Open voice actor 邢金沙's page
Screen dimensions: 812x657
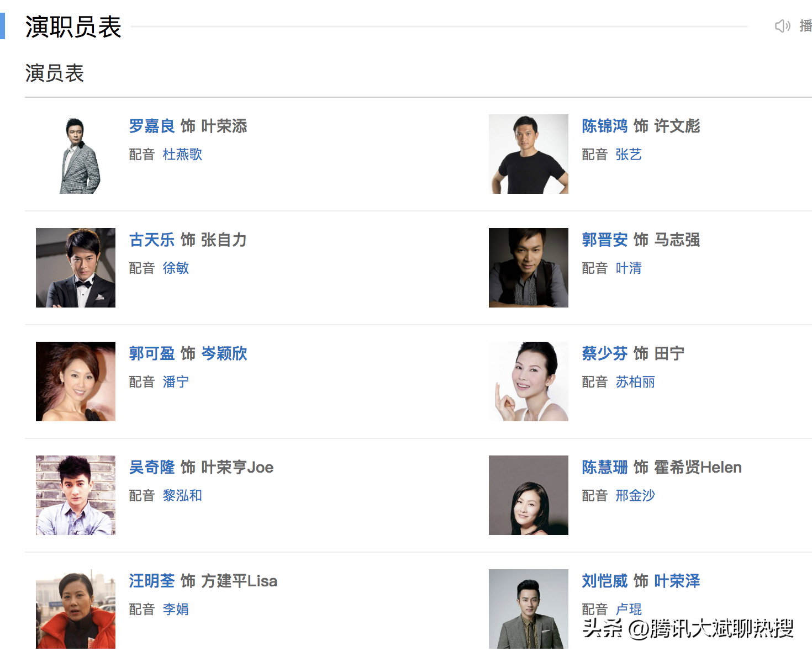[636, 496]
